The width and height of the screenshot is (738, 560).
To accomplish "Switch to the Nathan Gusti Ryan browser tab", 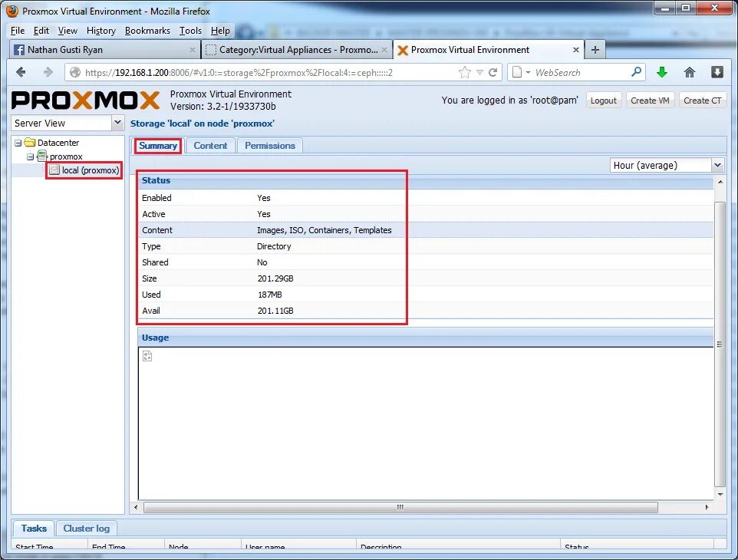I will (x=104, y=49).
